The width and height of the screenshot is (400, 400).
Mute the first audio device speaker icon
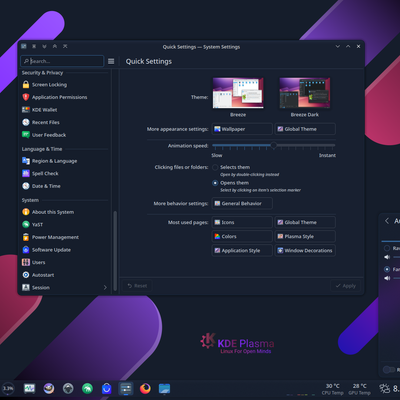click(x=387, y=257)
